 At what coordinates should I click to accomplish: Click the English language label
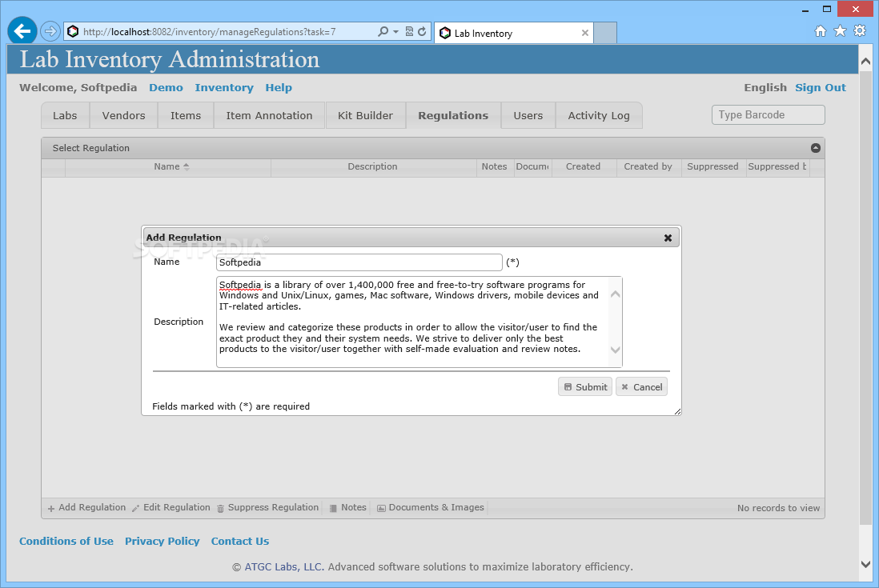[x=765, y=87]
